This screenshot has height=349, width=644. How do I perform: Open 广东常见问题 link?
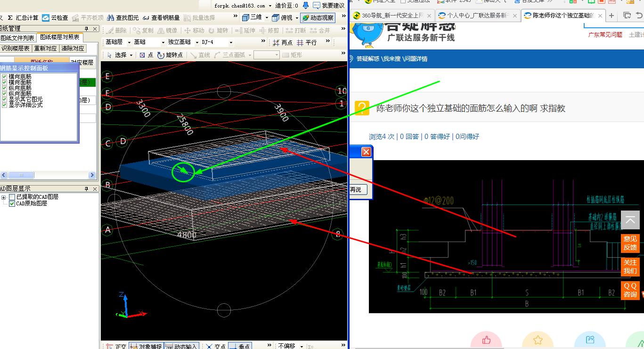[605, 35]
